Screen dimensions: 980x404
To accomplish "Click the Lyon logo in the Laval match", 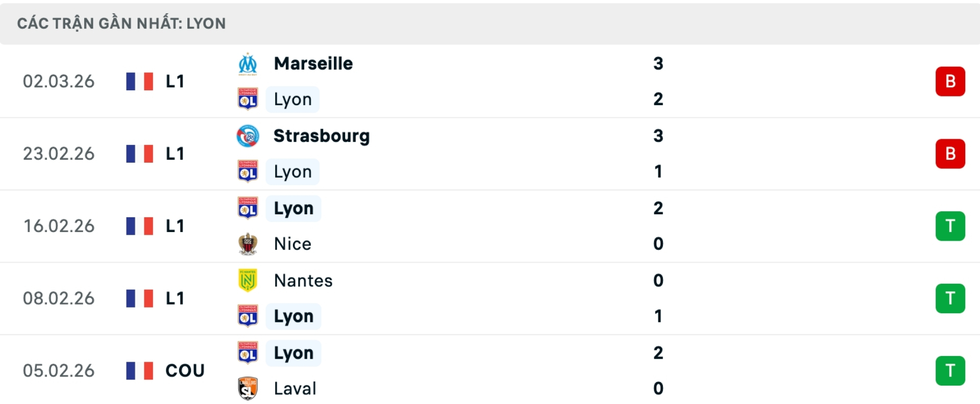I will 248,352.
